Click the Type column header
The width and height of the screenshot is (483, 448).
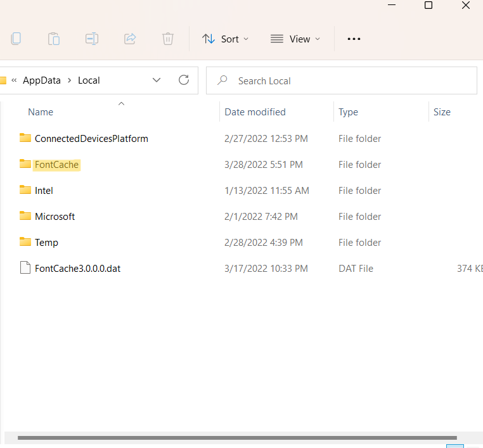(348, 112)
